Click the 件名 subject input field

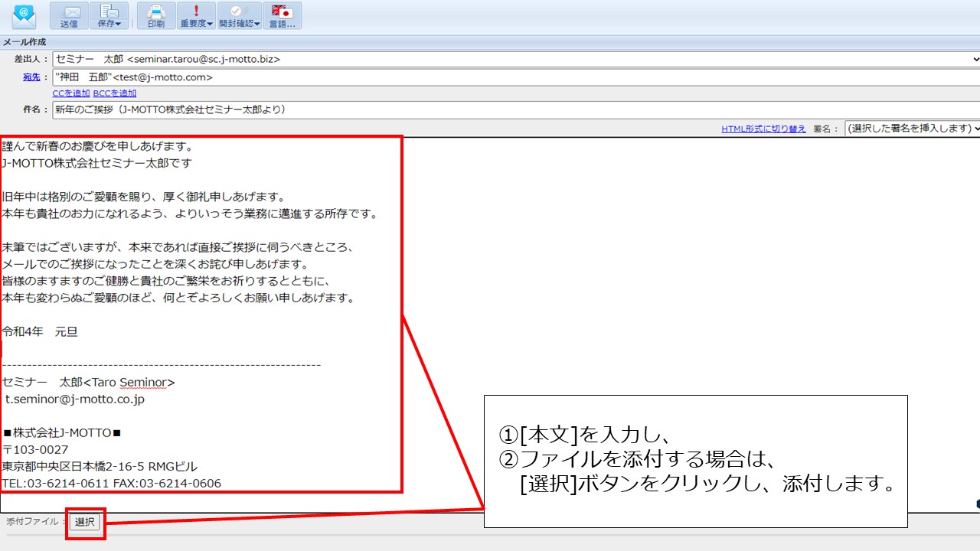[x=516, y=110]
